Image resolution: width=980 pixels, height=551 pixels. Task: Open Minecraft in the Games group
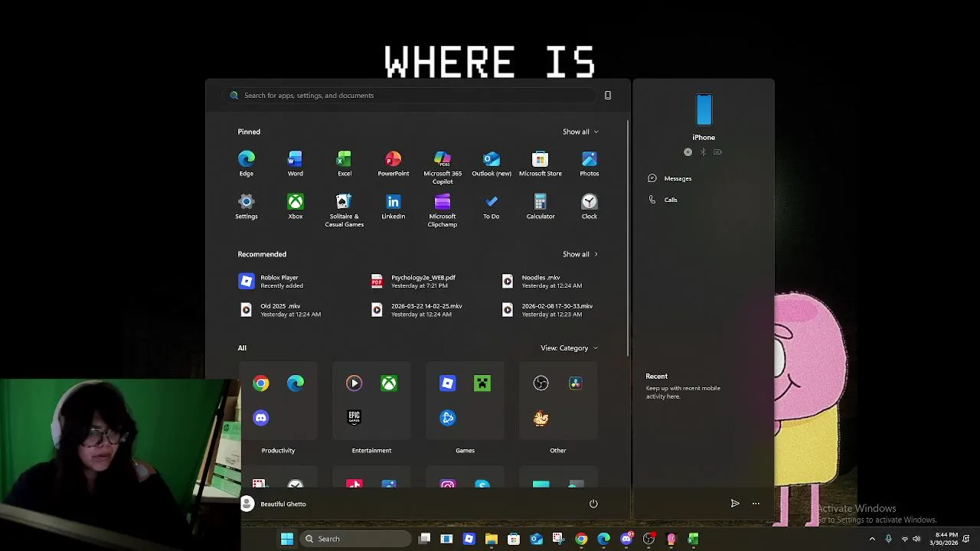coord(482,383)
